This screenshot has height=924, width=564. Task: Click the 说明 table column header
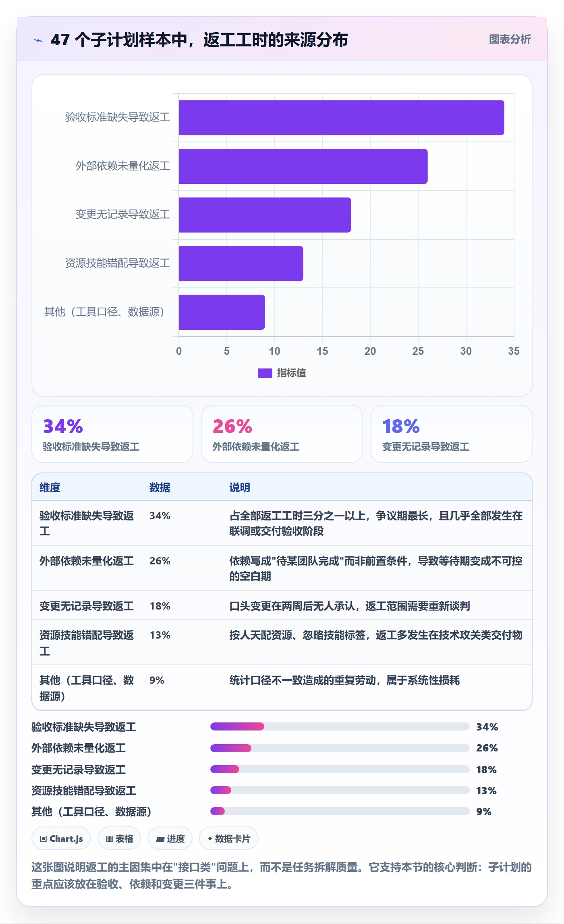point(240,487)
